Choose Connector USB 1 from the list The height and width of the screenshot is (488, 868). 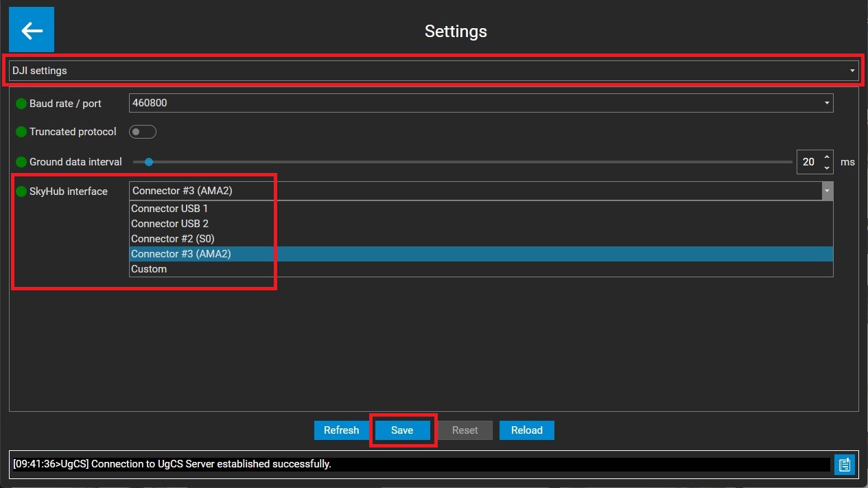tap(481, 209)
